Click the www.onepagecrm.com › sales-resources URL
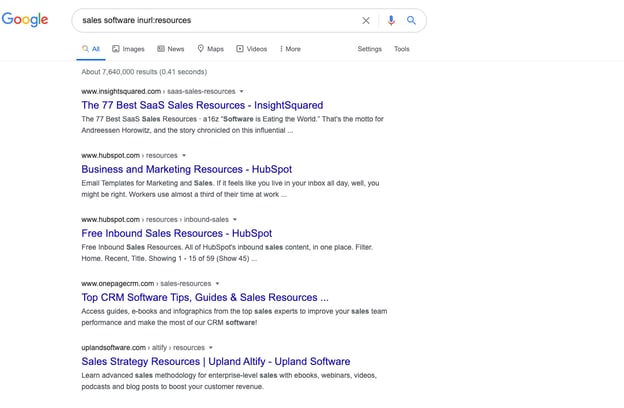 tap(146, 284)
